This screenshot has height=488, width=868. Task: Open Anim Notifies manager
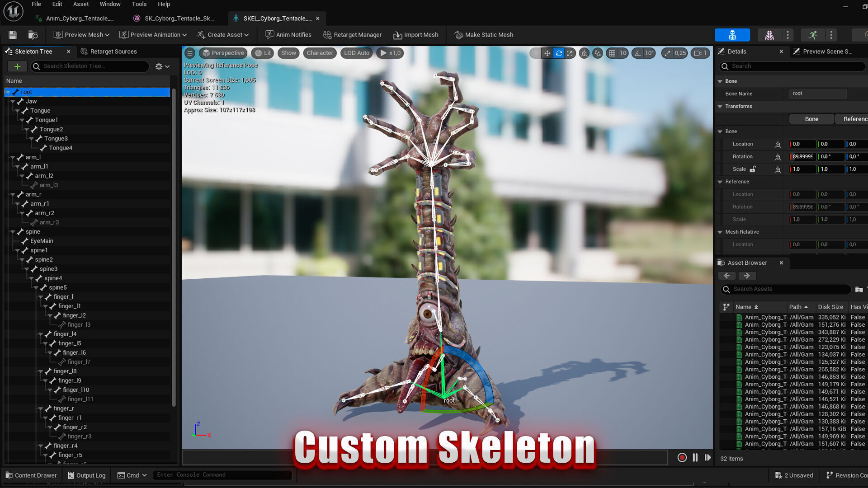(x=288, y=35)
